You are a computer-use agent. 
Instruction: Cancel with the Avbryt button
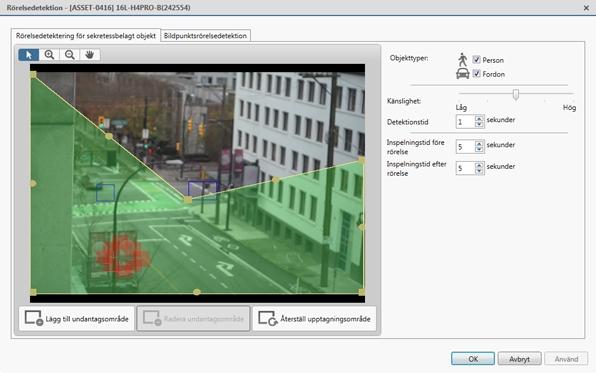(519, 359)
